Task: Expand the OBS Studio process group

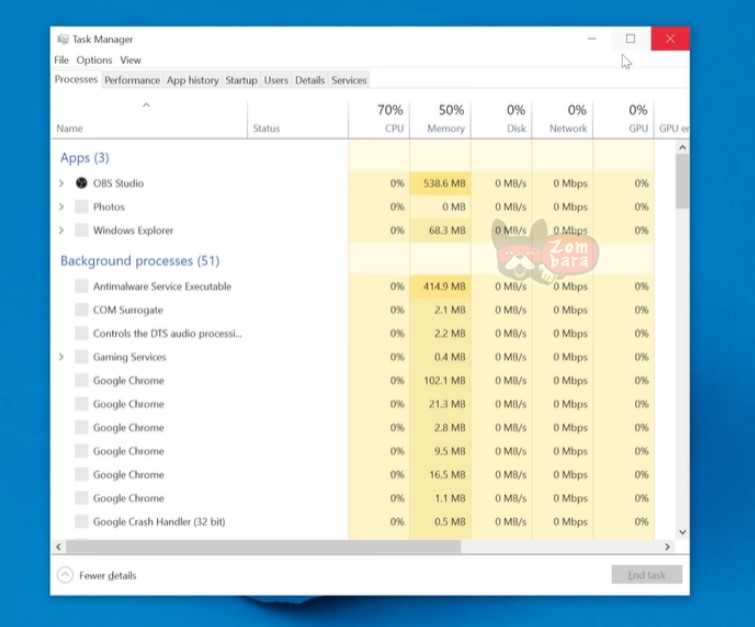Action: click(61, 183)
